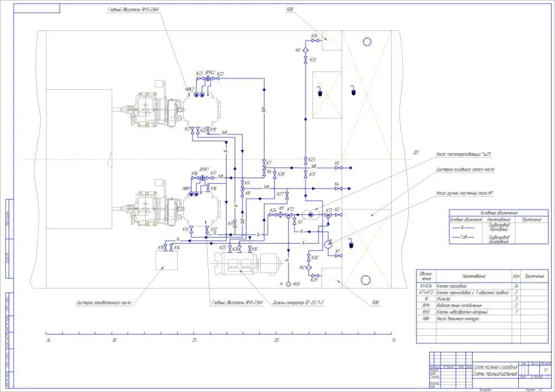
Task: Select the Цистерна отработанного масла label
Action: (104, 303)
